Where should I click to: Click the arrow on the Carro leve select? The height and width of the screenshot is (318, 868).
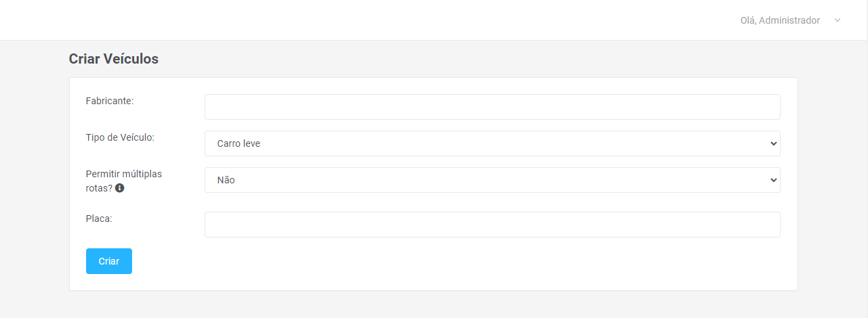(x=773, y=143)
